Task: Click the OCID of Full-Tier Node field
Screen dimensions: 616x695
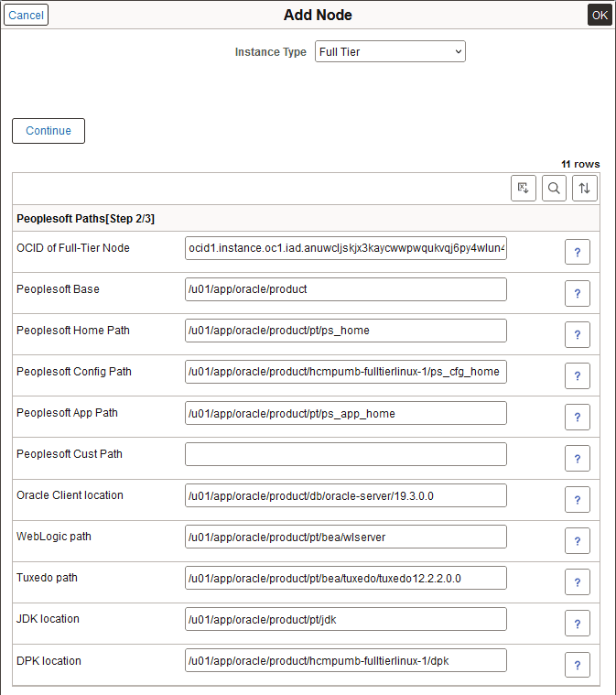Action: coord(346,248)
